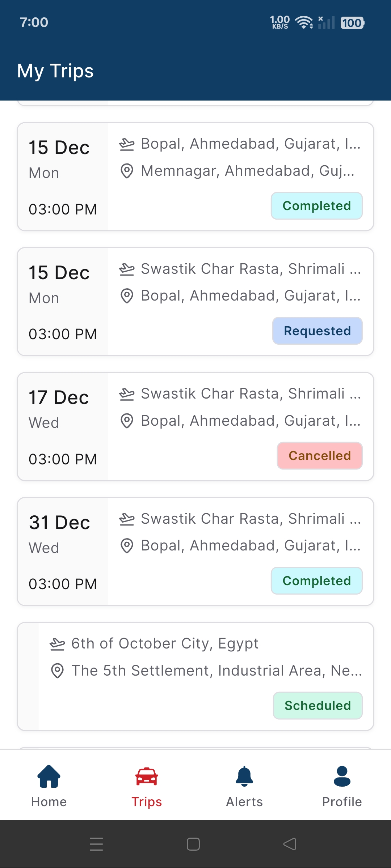Image resolution: width=391 pixels, height=868 pixels.
Task: Tap the location pin beside Memnagar
Action: pyautogui.click(x=127, y=171)
